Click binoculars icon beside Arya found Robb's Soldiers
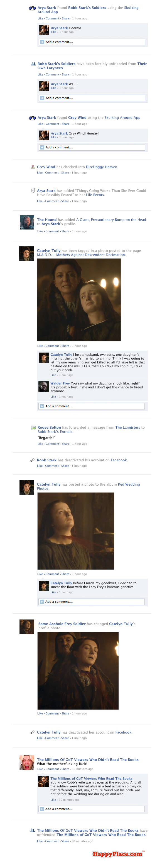This screenshot has height=868, width=167. 32,8
